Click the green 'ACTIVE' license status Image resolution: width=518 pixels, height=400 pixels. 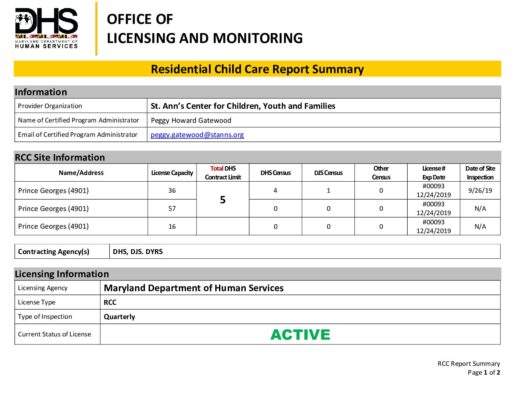coord(300,335)
